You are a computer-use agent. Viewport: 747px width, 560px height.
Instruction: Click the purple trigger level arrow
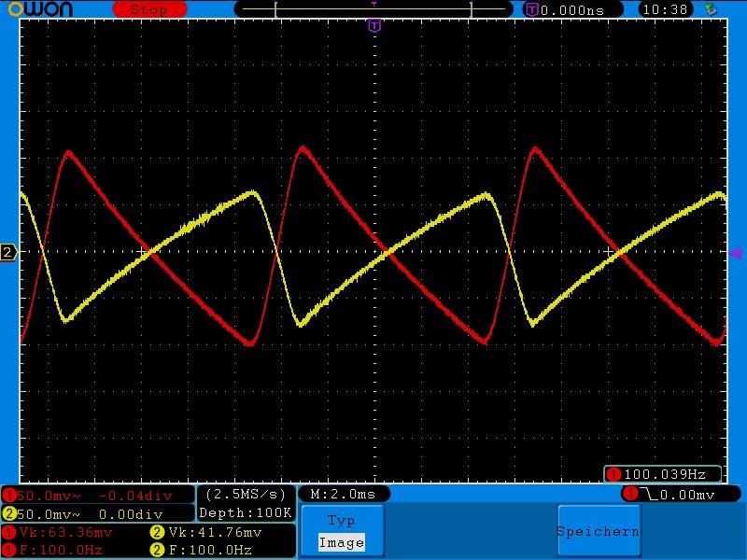point(736,253)
